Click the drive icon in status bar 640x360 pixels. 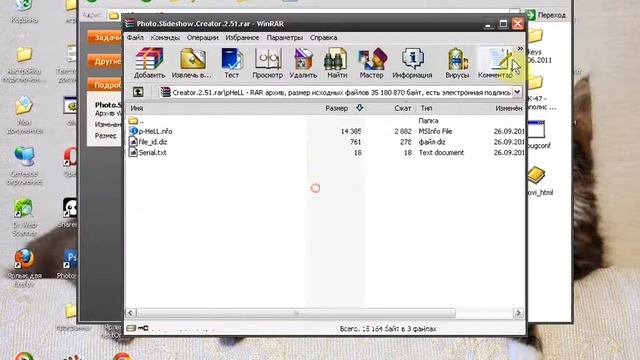tap(131, 328)
